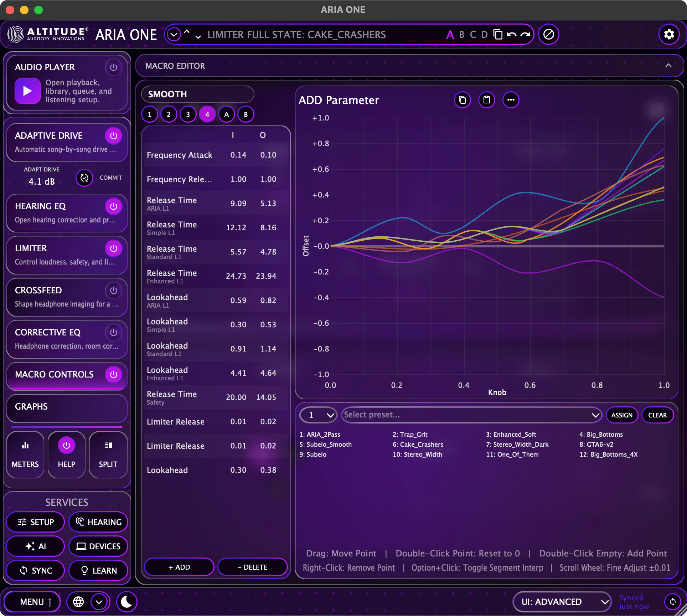Select next preset with down arrow
Screen dimensions: 687x616
click(198, 37)
